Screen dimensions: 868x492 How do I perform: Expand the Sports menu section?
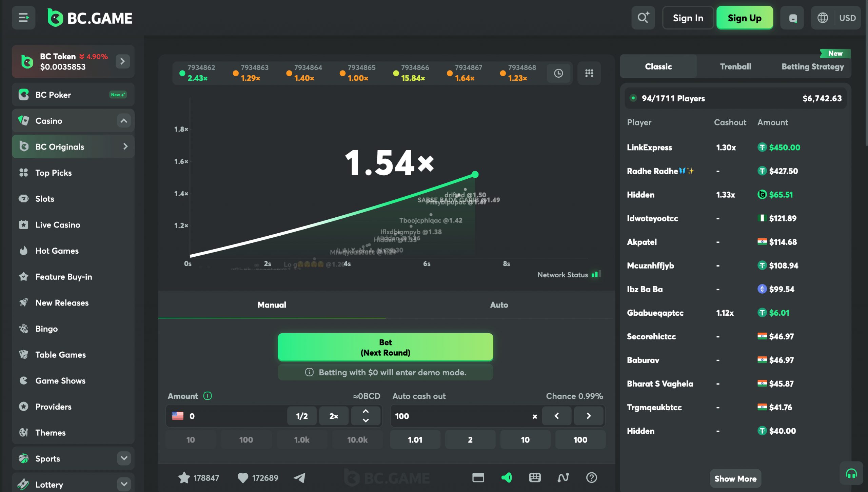(124, 458)
